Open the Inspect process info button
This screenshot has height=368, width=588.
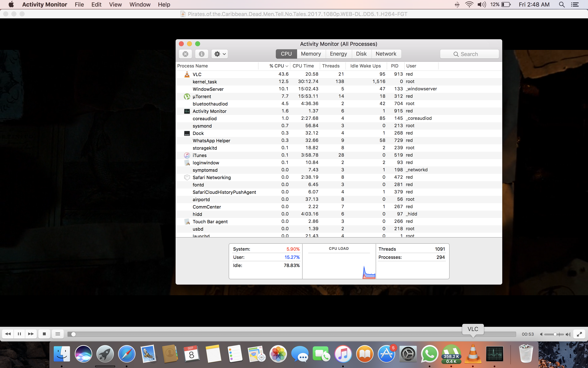point(202,54)
